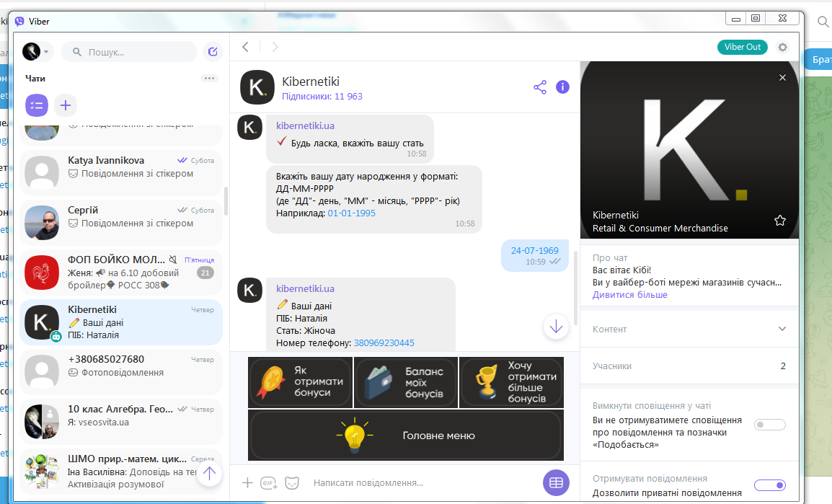Toggle the chat info panel icon
The image size is (832, 504).
coord(562,87)
